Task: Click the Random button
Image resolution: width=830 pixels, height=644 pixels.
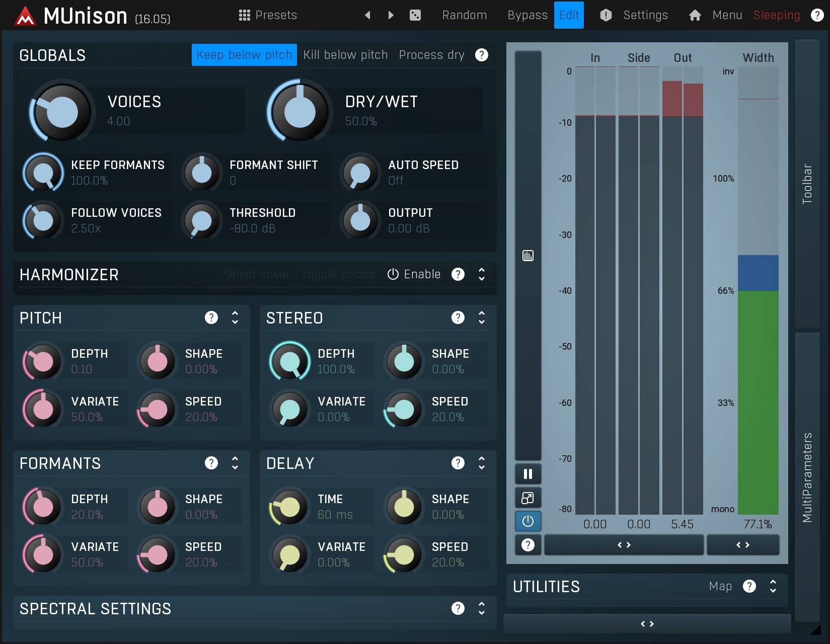Action: pyautogui.click(x=464, y=15)
